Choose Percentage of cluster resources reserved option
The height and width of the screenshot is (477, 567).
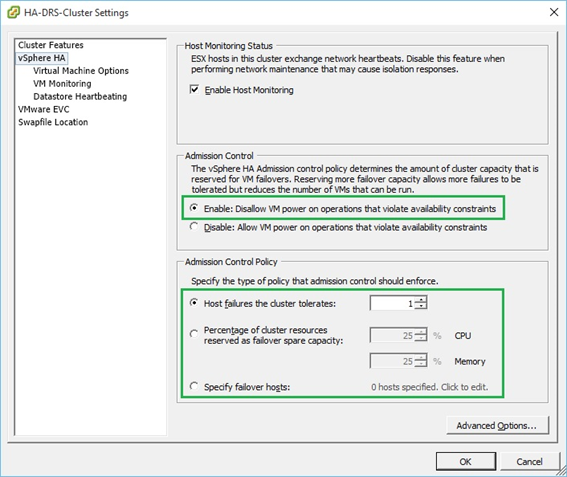pyautogui.click(x=194, y=333)
